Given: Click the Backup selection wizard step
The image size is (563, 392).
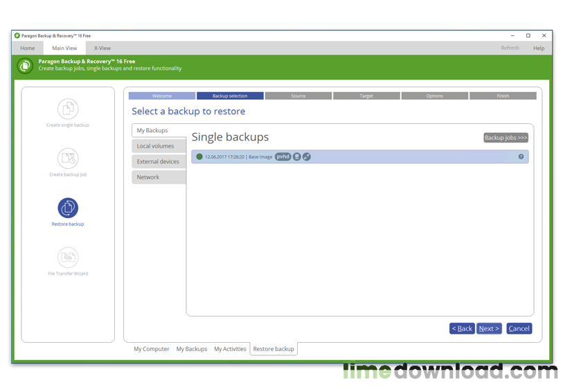Looking at the screenshot, I should click(x=230, y=96).
